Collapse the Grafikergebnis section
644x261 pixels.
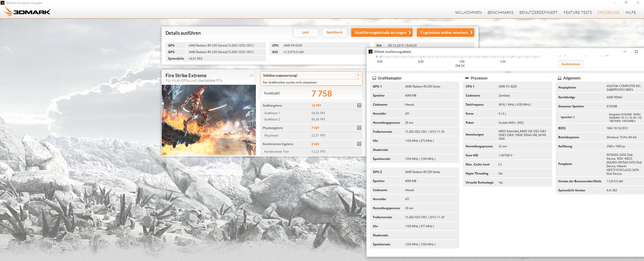tap(359, 106)
